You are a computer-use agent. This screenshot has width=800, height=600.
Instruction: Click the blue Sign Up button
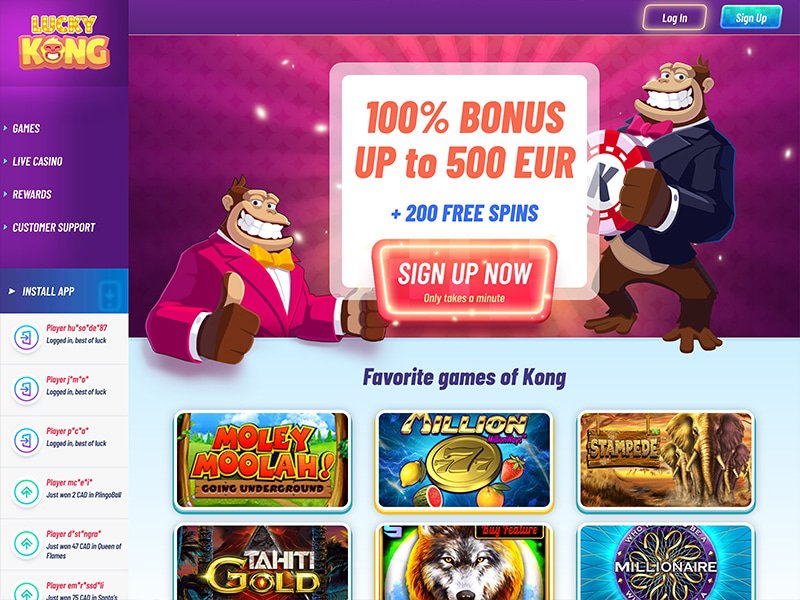[751, 18]
